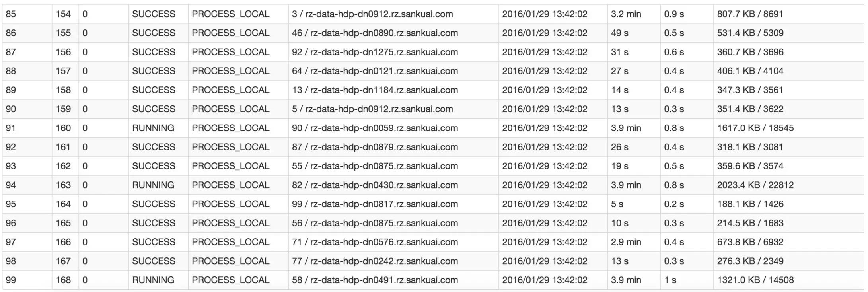Select host rz-data-hdp-dn0491.rz.sankuai.com cell

(393, 280)
